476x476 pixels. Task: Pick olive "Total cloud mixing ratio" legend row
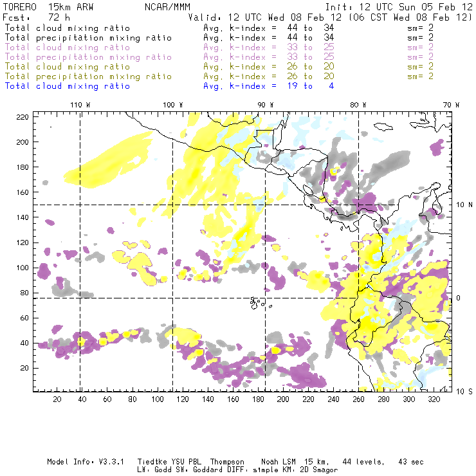68,66
